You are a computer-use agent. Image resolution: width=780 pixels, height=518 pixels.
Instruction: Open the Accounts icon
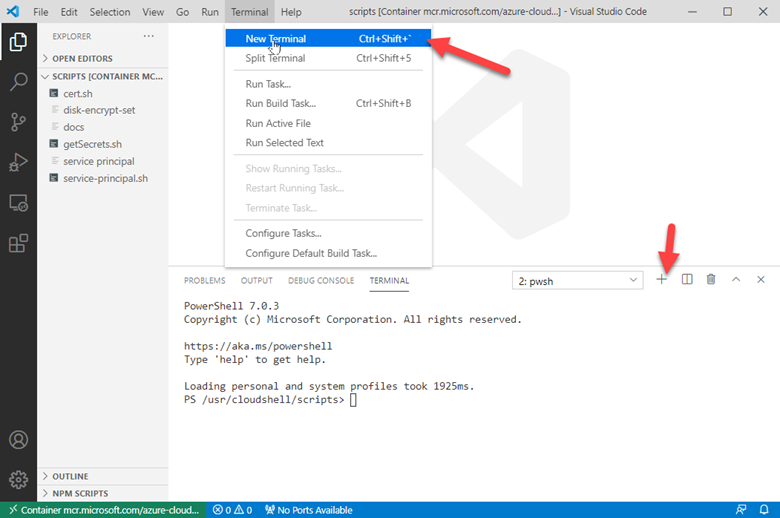pos(18,440)
